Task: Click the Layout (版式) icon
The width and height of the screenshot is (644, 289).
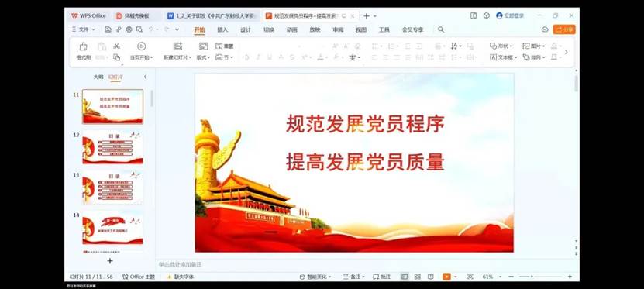Action: (203, 46)
